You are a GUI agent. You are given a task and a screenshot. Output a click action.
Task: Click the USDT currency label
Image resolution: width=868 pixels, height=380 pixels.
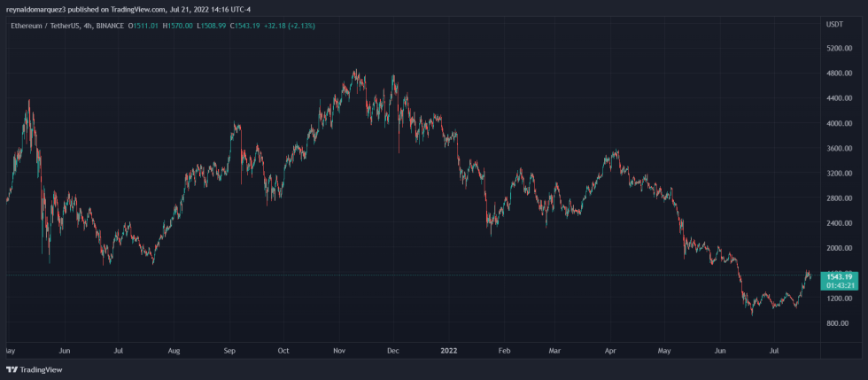[x=834, y=24]
